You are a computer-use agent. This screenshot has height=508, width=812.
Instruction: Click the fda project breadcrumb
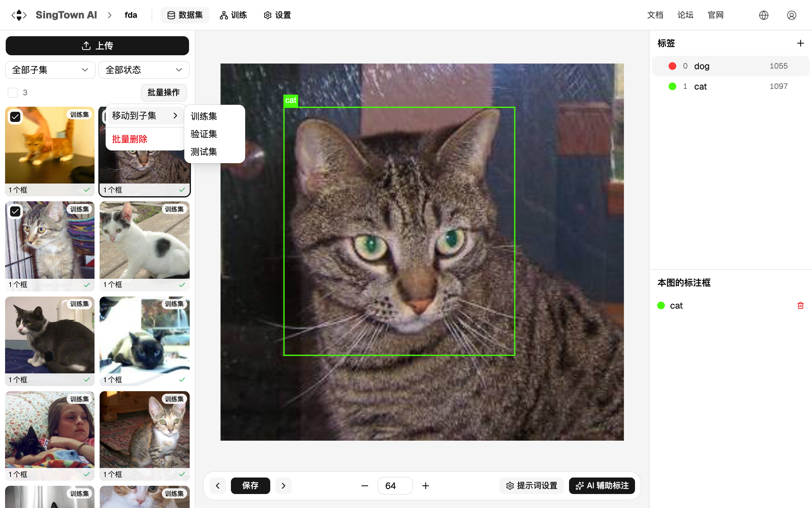tap(131, 15)
